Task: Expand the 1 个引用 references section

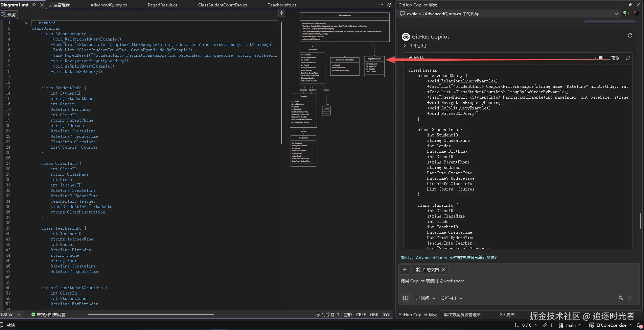Action: tap(415, 46)
